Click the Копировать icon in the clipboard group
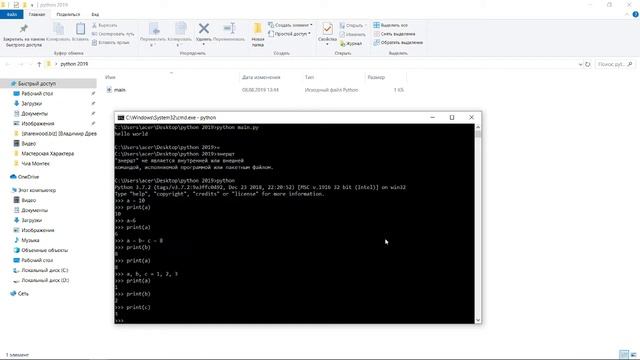The width and height of the screenshot is (640, 360). coord(58,29)
